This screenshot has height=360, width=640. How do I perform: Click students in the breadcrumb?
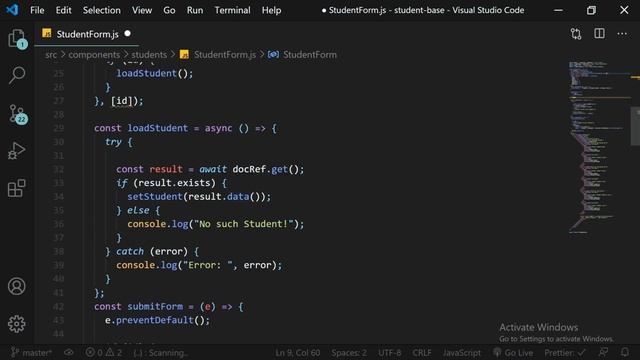coord(149,55)
